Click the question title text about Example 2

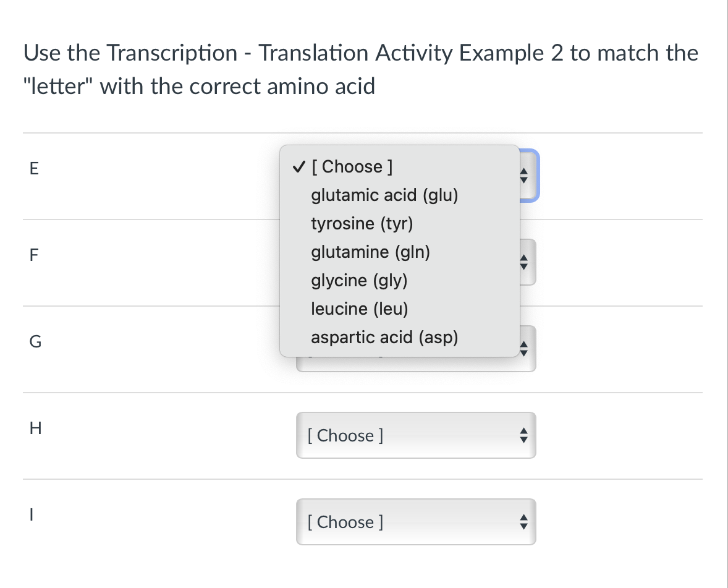pyautogui.click(x=360, y=68)
